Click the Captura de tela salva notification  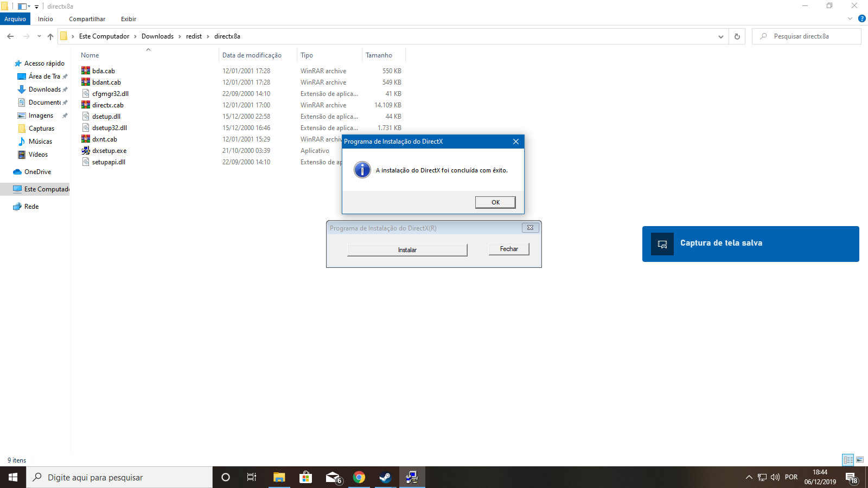point(750,244)
